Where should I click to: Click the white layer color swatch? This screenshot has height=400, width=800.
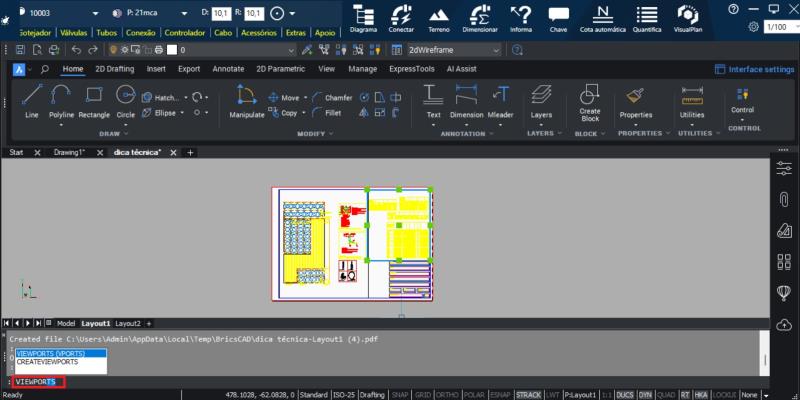pyautogui.click(x=172, y=49)
